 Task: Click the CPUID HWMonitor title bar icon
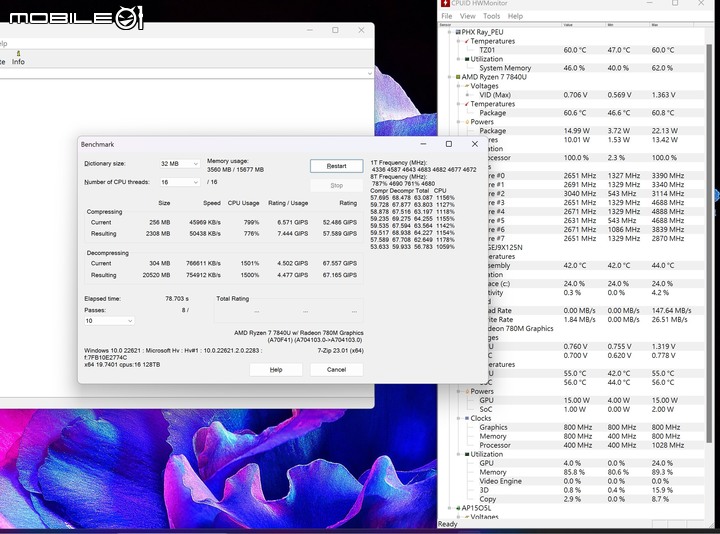[x=444, y=3]
